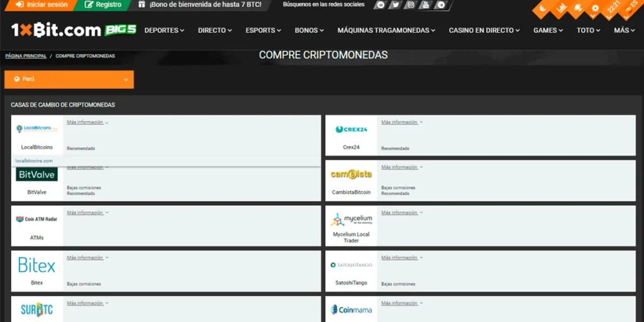Open the MÁQUINAS TRAGAMONEDAS menu
644x322 pixels.
point(387,30)
